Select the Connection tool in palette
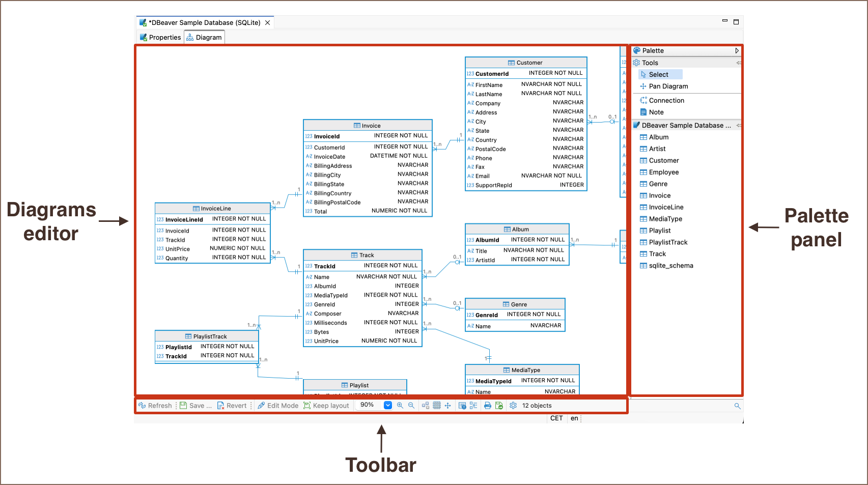The width and height of the screenshot is (868, 485). pos(666,101)
